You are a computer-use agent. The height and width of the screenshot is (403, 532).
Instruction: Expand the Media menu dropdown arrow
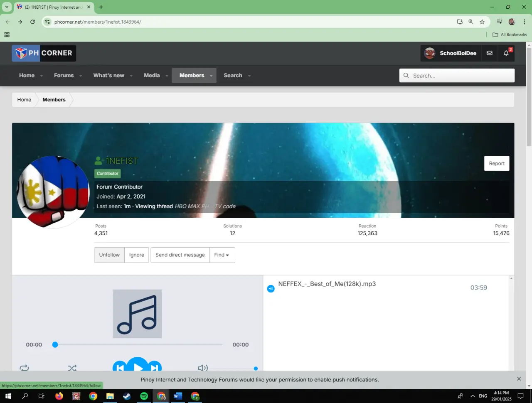(167, 76)
